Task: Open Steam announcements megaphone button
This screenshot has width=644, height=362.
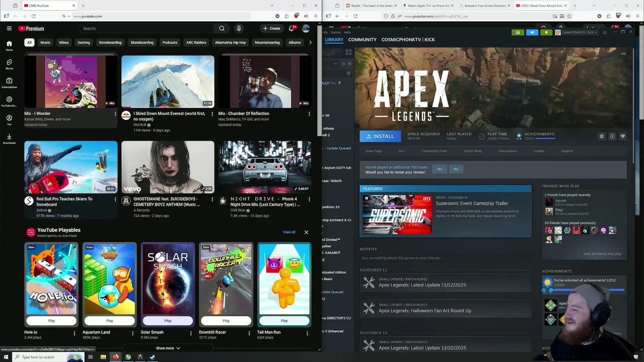Action: [x=532, y=32]
